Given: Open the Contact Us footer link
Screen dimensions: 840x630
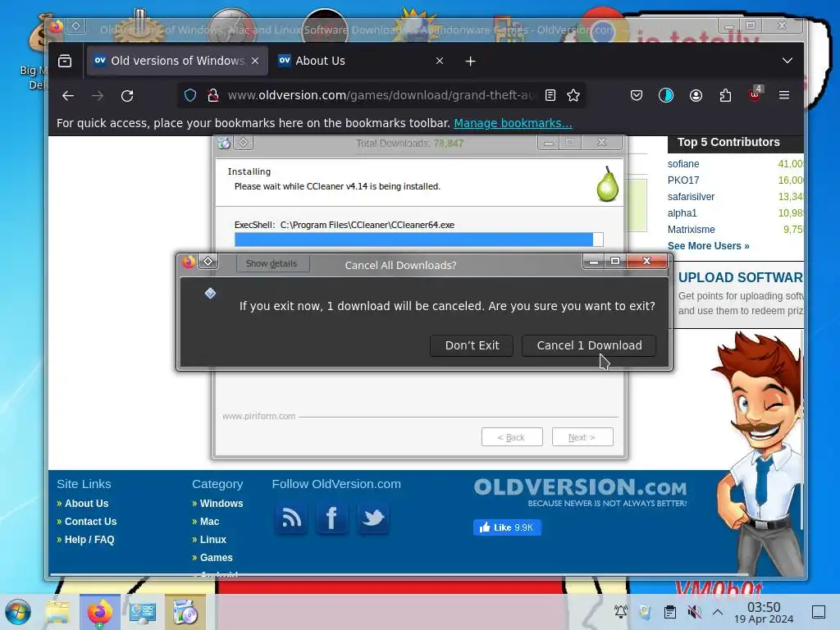Looking at the screenshot, I should pos(90,522).
